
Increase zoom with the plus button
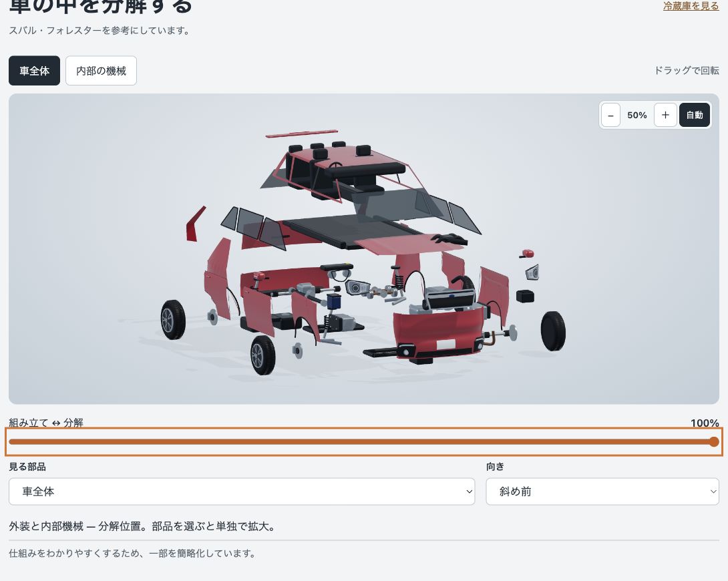665,115
